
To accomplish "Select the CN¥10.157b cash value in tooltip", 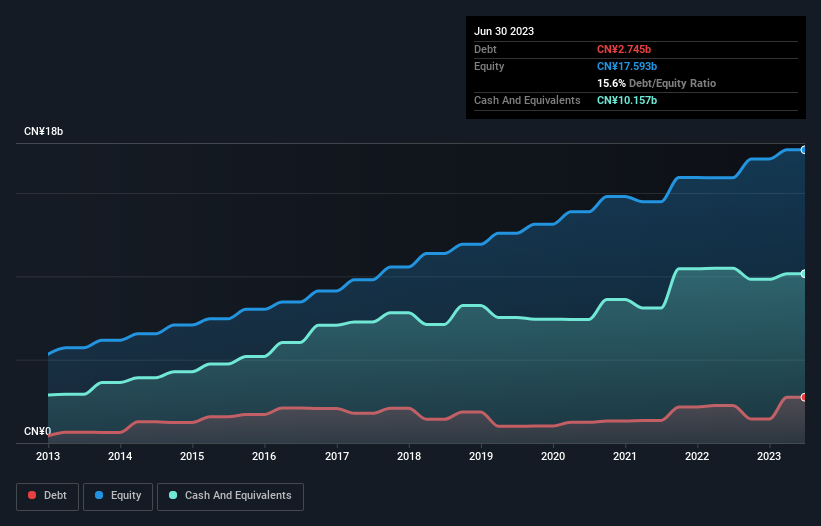I will (x=627, y=100).
